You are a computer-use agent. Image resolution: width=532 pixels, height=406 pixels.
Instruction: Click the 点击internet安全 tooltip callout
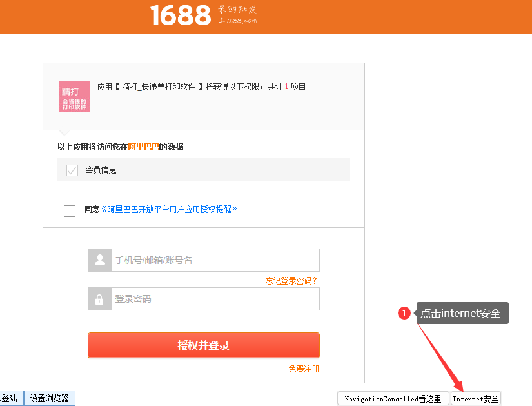coord(462,313)
